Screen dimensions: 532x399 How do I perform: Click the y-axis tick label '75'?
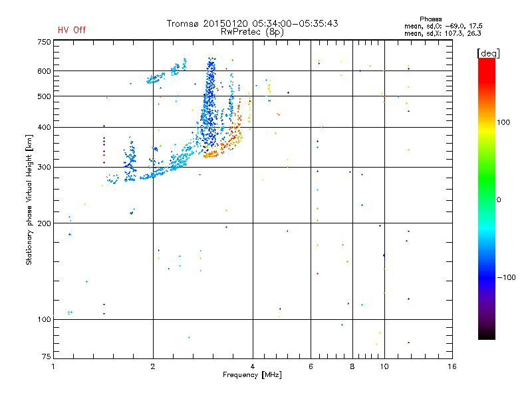[x=47, y=356]
